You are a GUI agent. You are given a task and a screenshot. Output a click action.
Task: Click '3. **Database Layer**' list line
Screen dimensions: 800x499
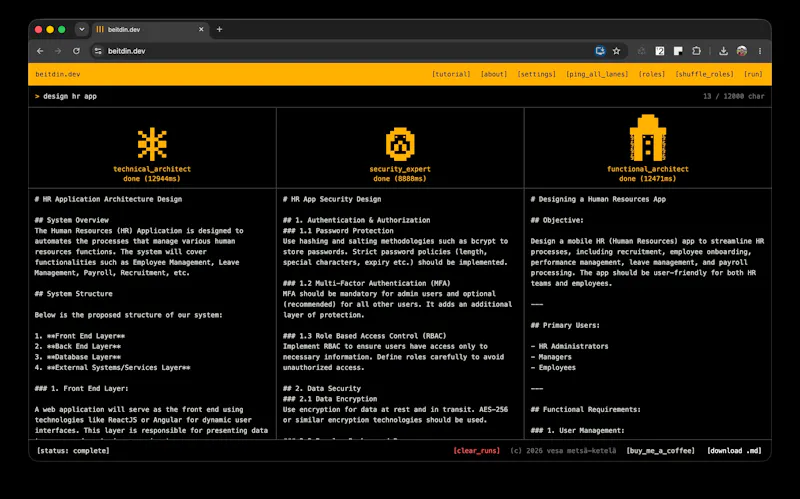click(x=78, y=357)
